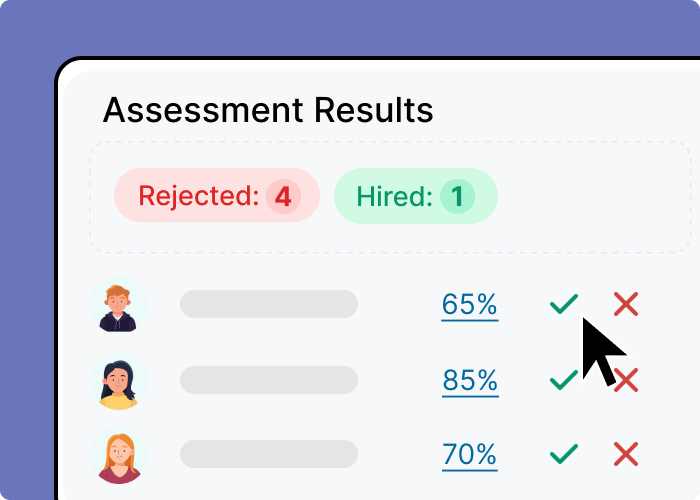Viewport: 700px width, 500px height.
Task: Click green checkmark next to 85%
Action: (x=564, y=380)
